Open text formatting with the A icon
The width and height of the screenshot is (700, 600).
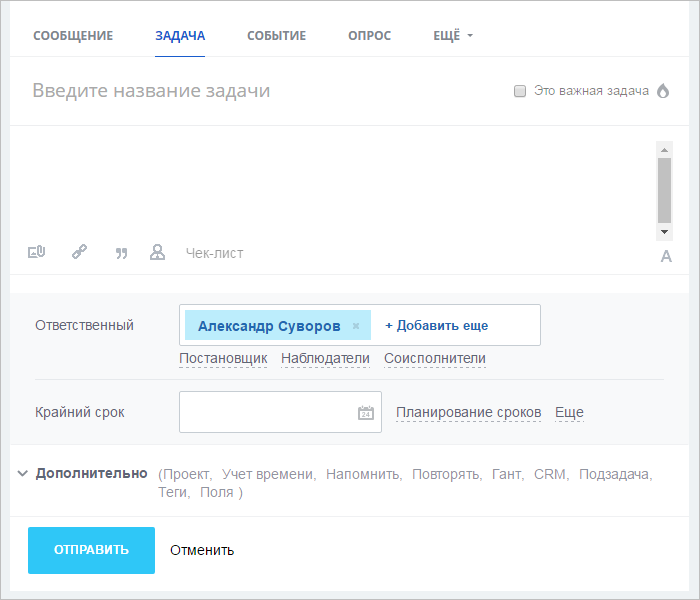666,256
